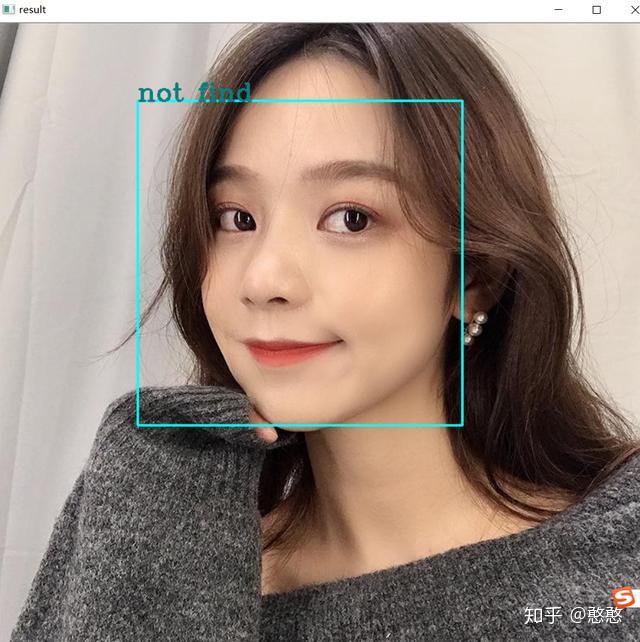Image resolution: width=640 pixels, height=642 pixels.
Task: Click the right edge of the cyan detection box
Action: coord(463,263)
